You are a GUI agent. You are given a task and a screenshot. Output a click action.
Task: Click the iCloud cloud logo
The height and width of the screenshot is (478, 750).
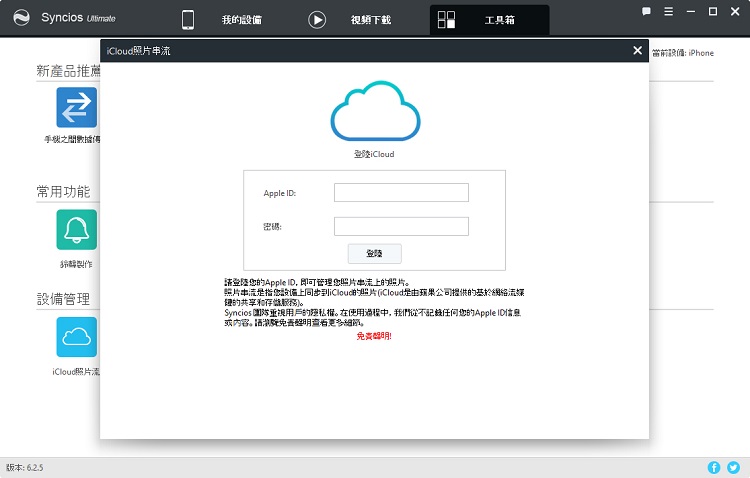tap(375, 111)
